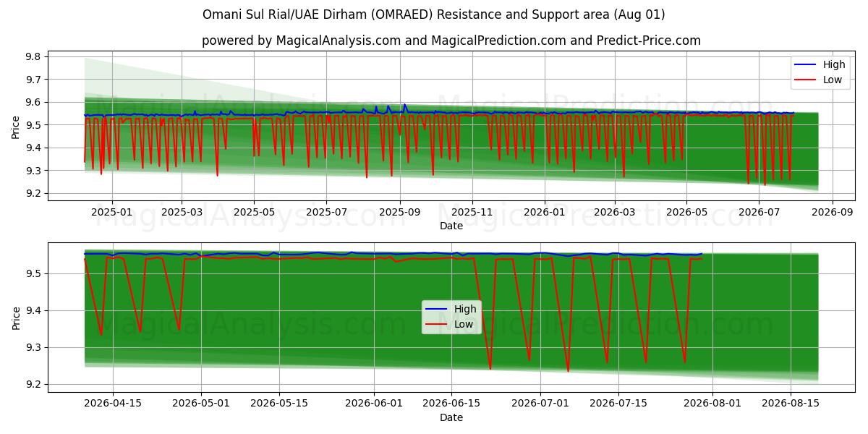Click the 2025-05 tick label
This screenshot has width=868, height=434.
click(x=254, y=212)
